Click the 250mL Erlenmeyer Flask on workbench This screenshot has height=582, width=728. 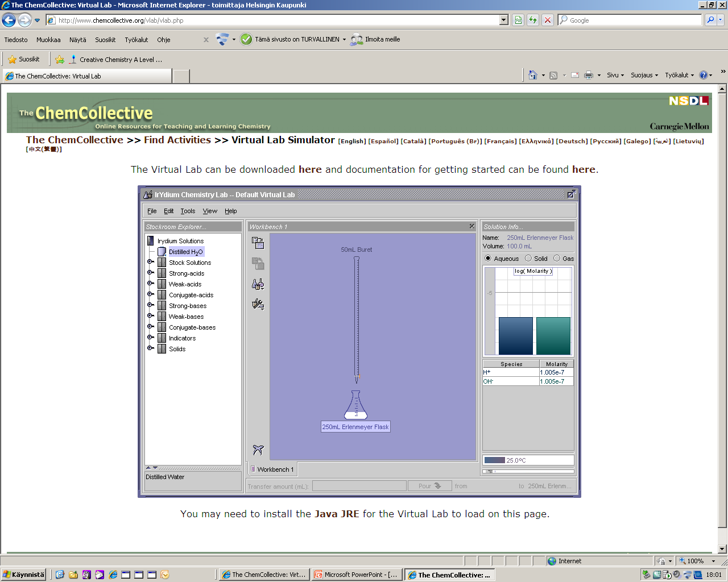click(356, 405)
